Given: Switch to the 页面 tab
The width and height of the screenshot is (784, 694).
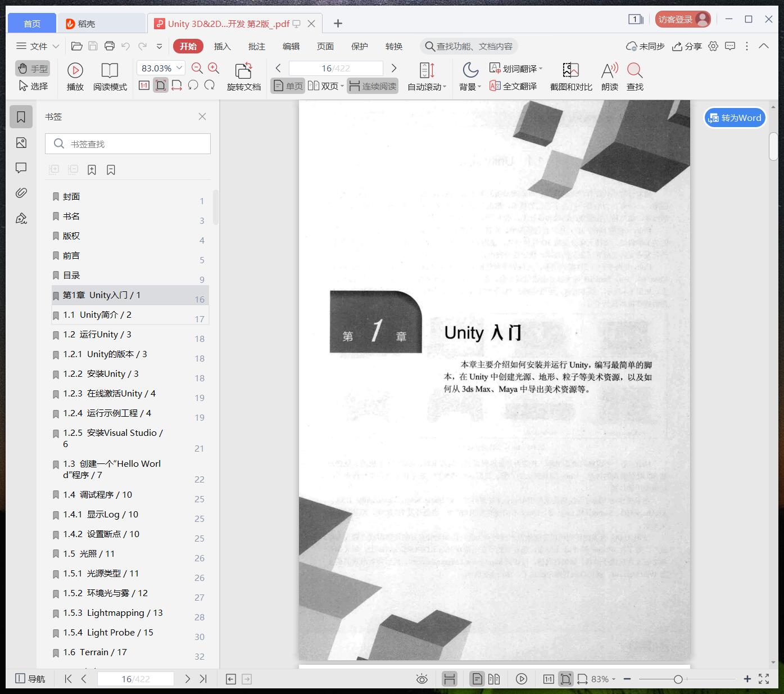Looking at the screenshot, I should click(325, 46).
